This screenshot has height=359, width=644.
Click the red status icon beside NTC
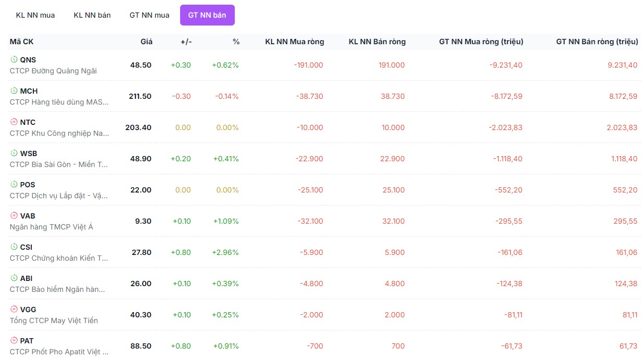click(x=14, y=122)
